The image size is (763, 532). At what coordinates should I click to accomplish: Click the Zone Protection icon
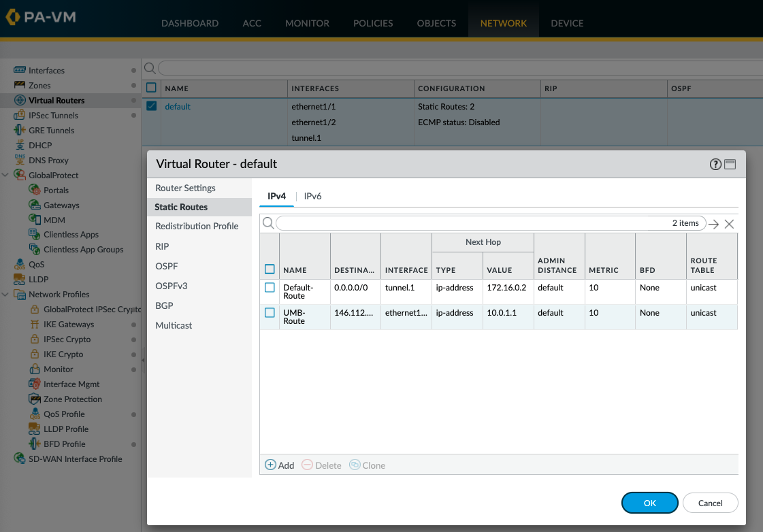click(x=35, y=399)
